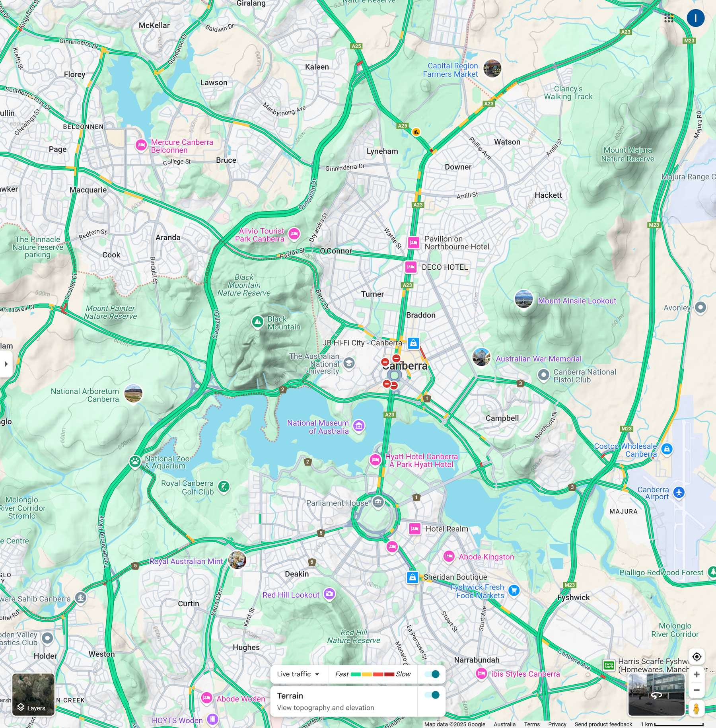Click the Mercure Canberra Belconnen hotel pin
Image resolution: width=716 pixels, height=728 pixels.
pyautogui.click(x=140, y=145)
